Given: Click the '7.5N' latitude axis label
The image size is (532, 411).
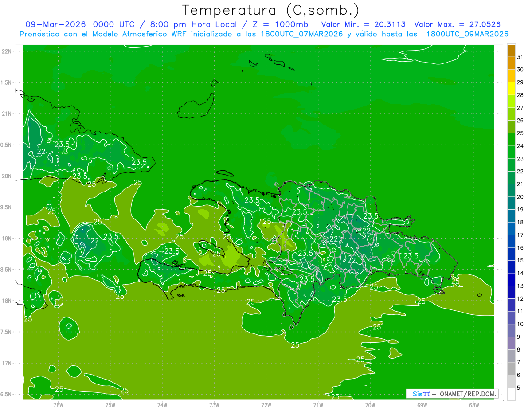Looking at the screenshot, I should pos(6,332).
